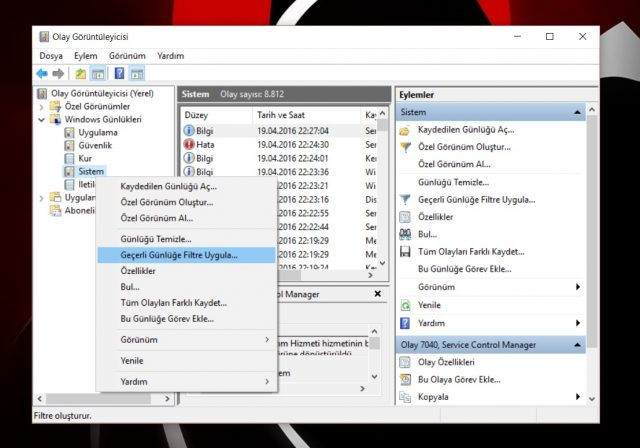Click the Bul binoculars icon in Eylemler
640x448 pixels.
point(405,234)
